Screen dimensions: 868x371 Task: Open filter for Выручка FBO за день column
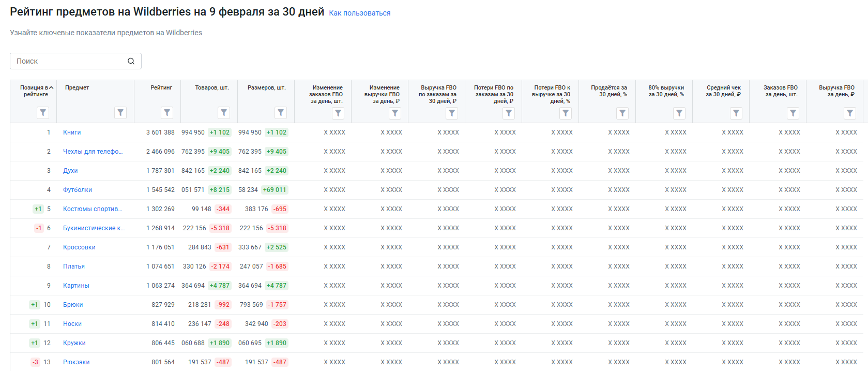850,113
